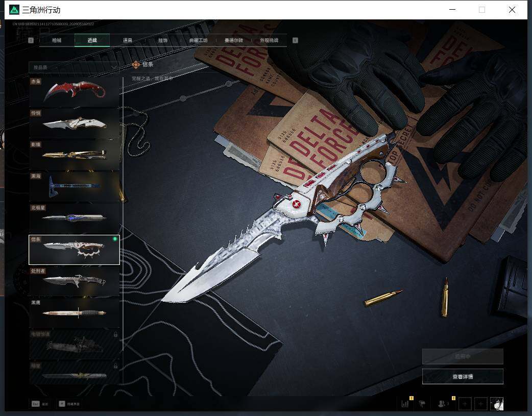
Task: Select the 处刑者 knife skin
Action: (x=75, y=281)
